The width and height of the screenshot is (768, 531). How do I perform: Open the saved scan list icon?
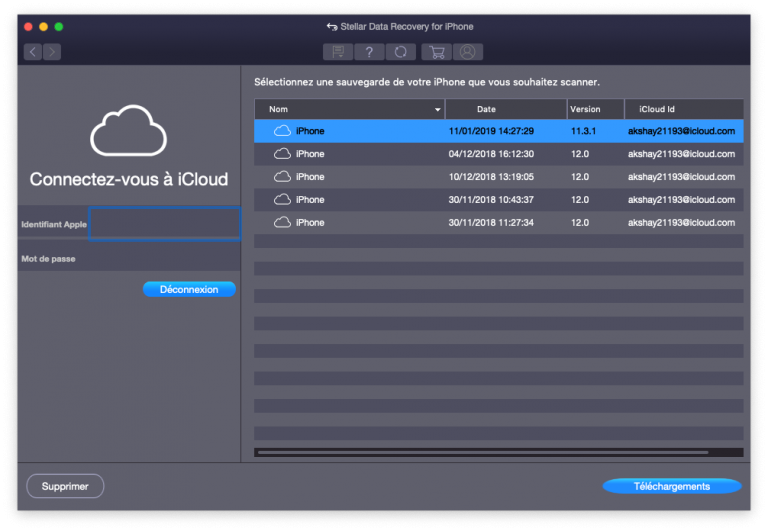[337, 52]
